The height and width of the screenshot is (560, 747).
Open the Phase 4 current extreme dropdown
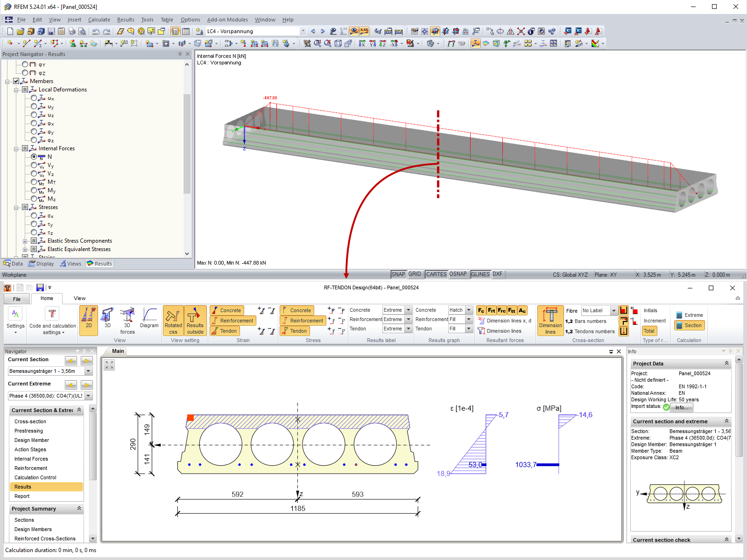[88, 396]
